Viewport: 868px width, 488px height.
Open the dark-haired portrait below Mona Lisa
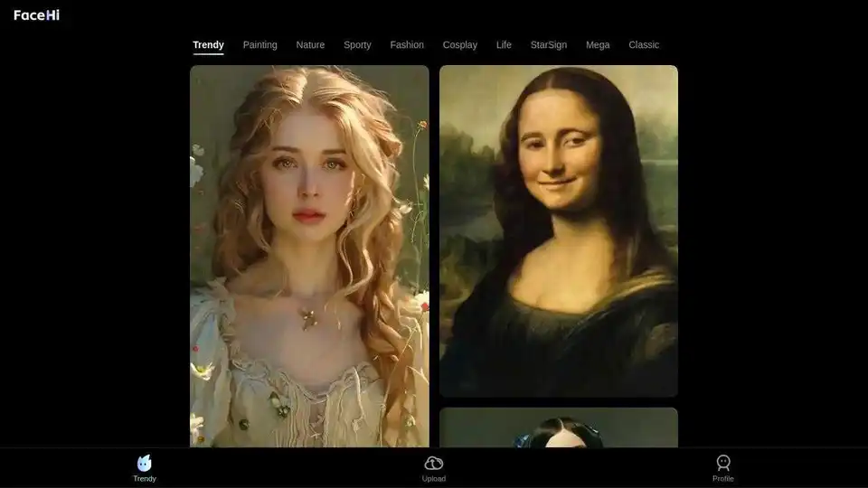pyautogui.click(x=559, y=427)
